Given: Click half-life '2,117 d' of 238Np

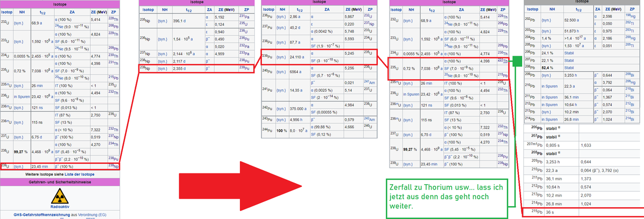Looking at the screenshot, I should [x=179, y=61].
